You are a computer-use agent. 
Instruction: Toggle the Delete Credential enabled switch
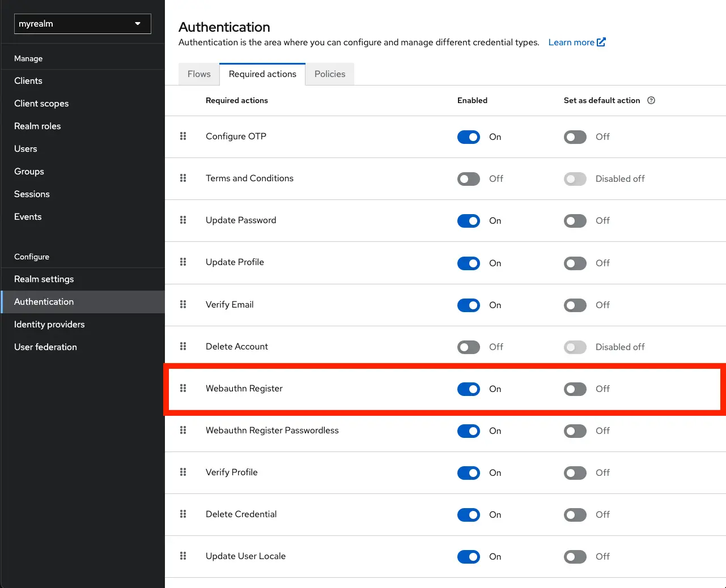click(x=469, y=514)
